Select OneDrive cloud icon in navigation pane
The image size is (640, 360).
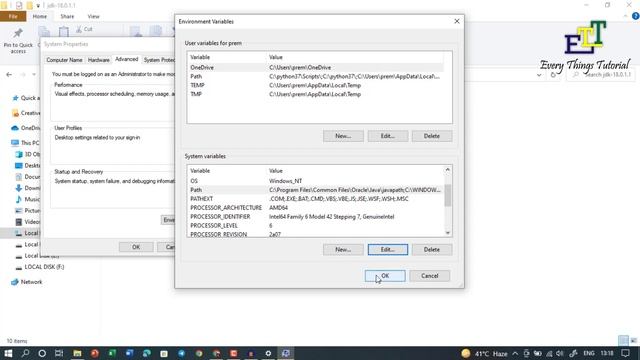click(15, 128)
